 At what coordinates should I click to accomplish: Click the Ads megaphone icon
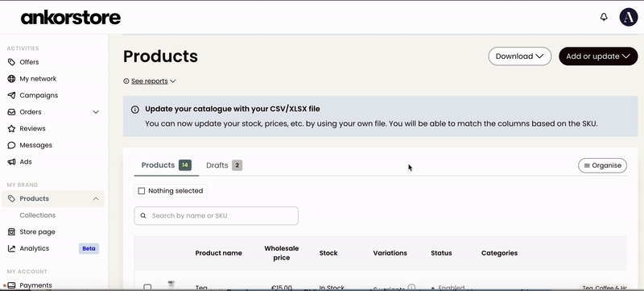point(11,162)
